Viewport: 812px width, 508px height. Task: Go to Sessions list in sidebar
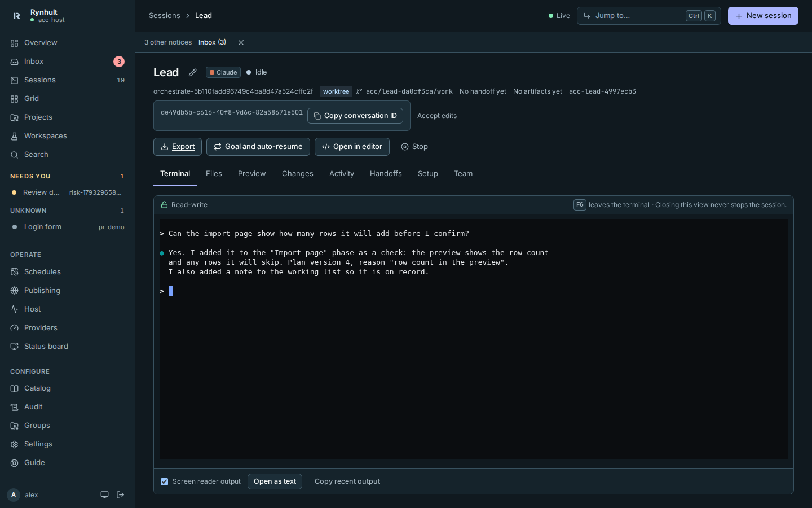[x=68, y=80]
